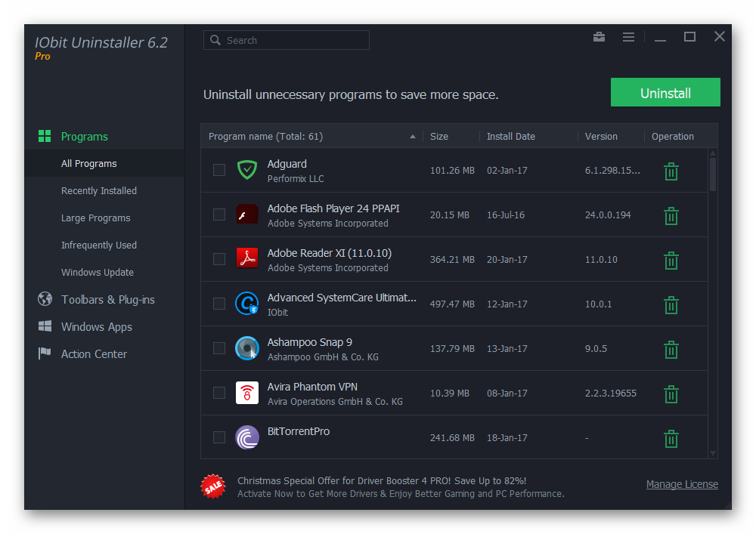
Task: Click the BitTorrentPro program icon
Action: tap(247, 437)
